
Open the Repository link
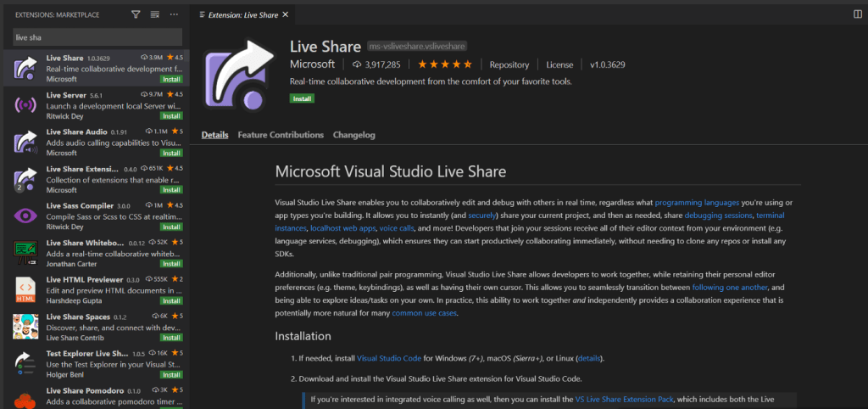point(509,64)
